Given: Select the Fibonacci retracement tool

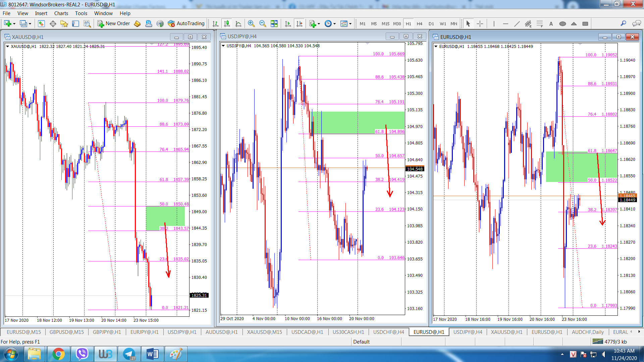Looking at the screenshot, I should coord(540,23).
